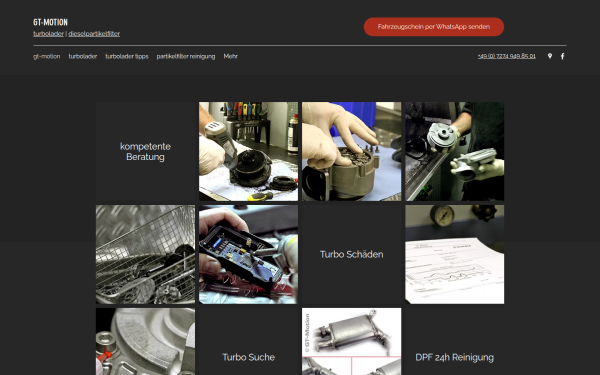View the particle filter product photo
The height and width of the screenshot is (375, 600).
click(352, 342)
